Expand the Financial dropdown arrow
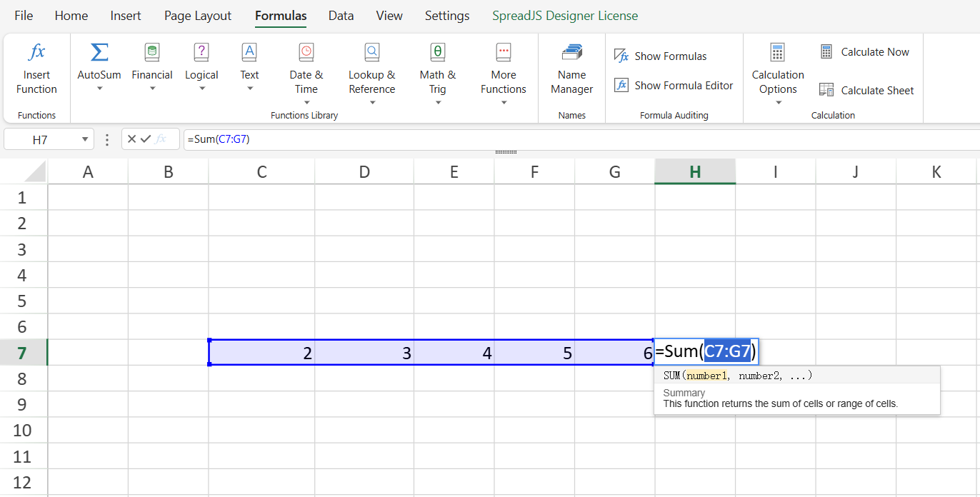 [x=152, y=89]
